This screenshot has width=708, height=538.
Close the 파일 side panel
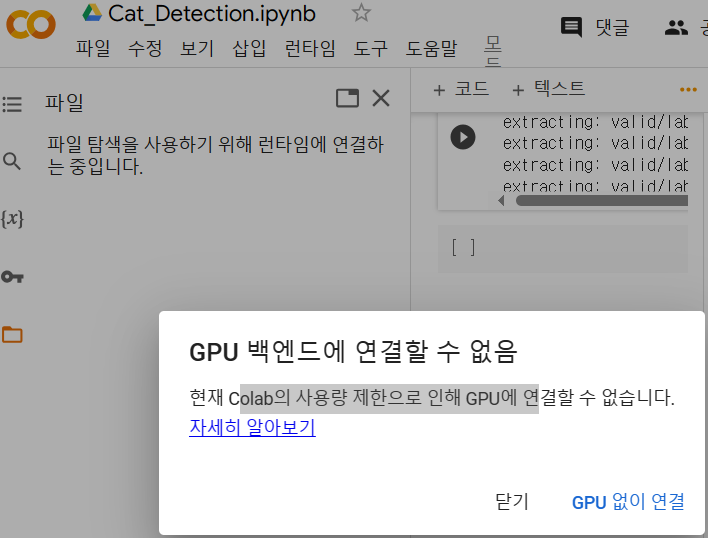point(381,98)
